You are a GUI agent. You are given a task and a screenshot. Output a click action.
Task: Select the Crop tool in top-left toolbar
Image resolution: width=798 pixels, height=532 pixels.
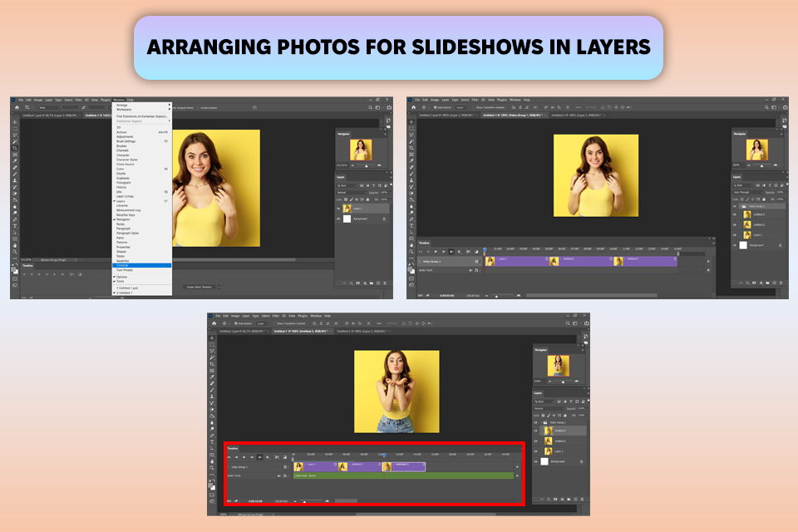15,148
